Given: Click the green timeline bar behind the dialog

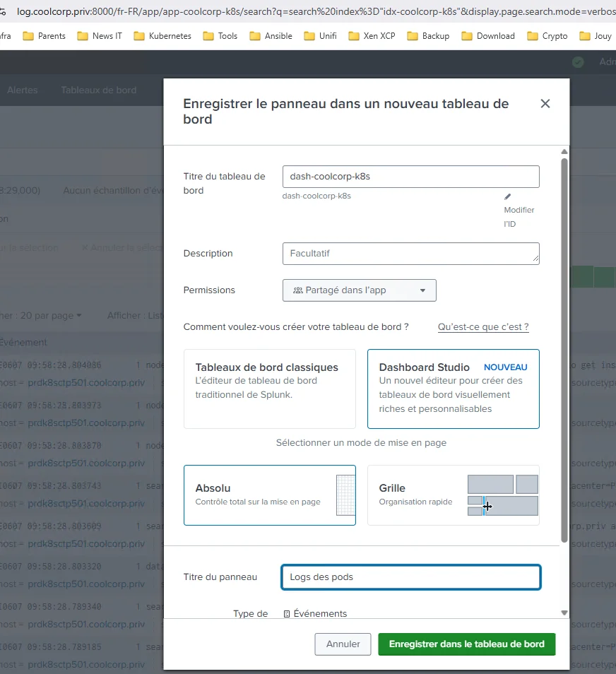Looking at the screenshot, I should tap(593, 276).
